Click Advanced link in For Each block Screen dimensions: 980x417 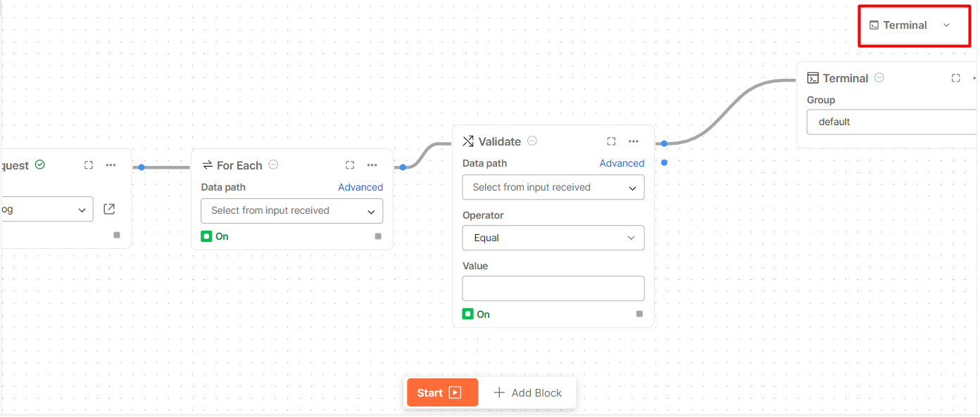[x=360, y=187]
